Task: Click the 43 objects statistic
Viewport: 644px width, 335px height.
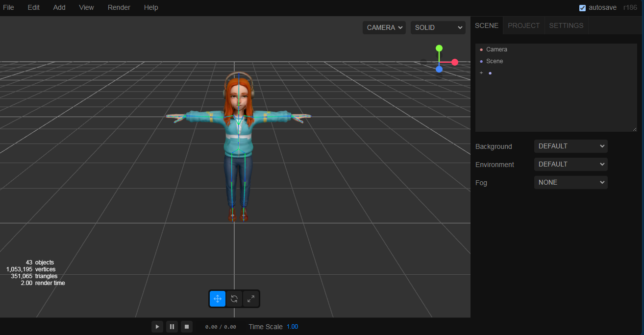Action: tap(40, 263)
